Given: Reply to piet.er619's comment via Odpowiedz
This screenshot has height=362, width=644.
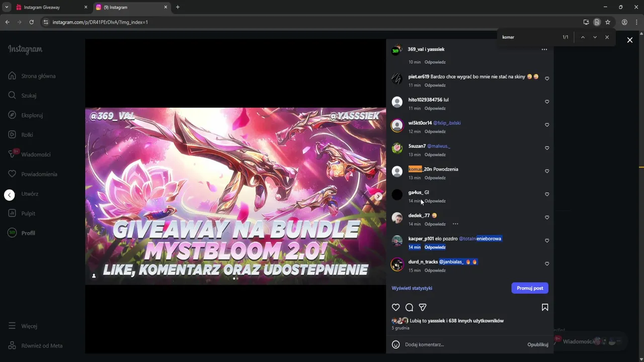Looking at the screenshot, I should click(x=435, y=85).
